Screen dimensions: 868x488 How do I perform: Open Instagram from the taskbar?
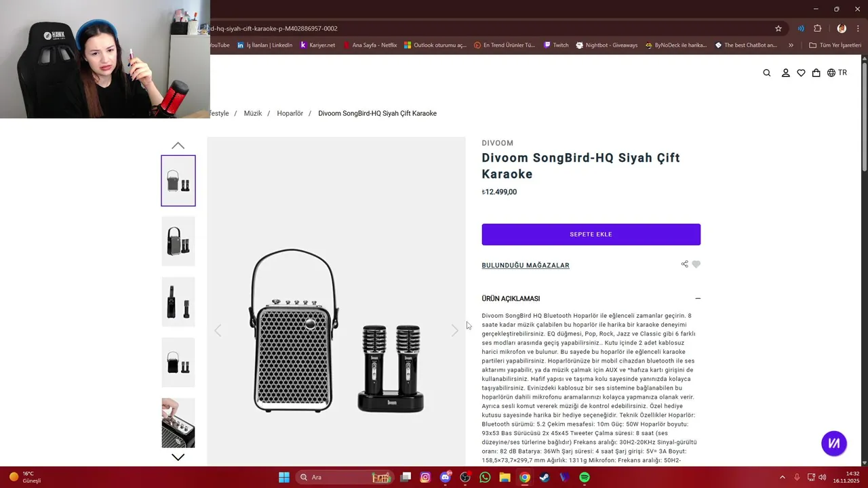(425, 477)
